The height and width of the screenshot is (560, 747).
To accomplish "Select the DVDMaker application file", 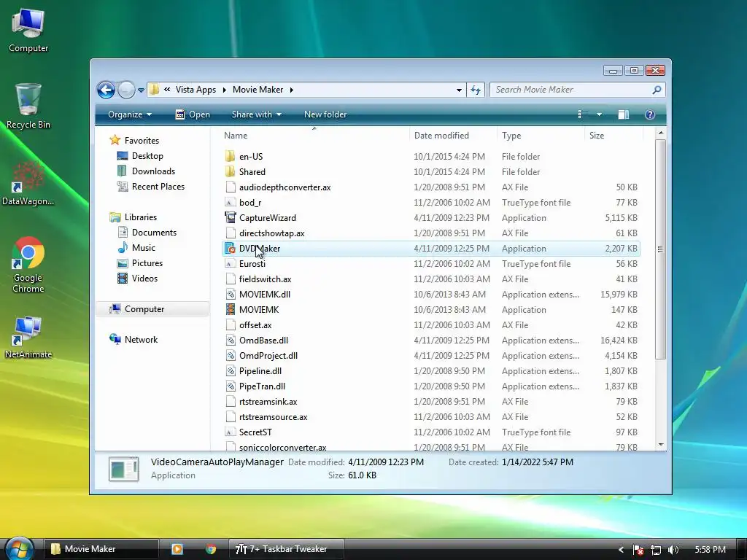I will point(430,249).
